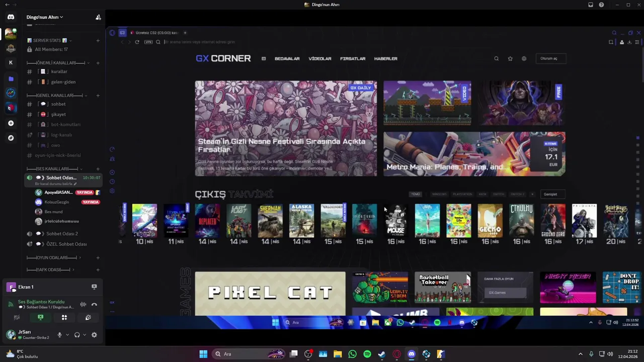The image size is (644, 362).
Task: Toggle camera on in voice panel
Action: pos(17,317)
